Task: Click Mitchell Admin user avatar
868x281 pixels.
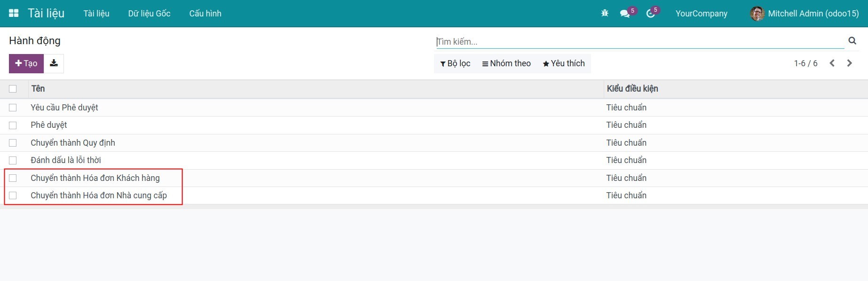Action: tap(757, 14)
